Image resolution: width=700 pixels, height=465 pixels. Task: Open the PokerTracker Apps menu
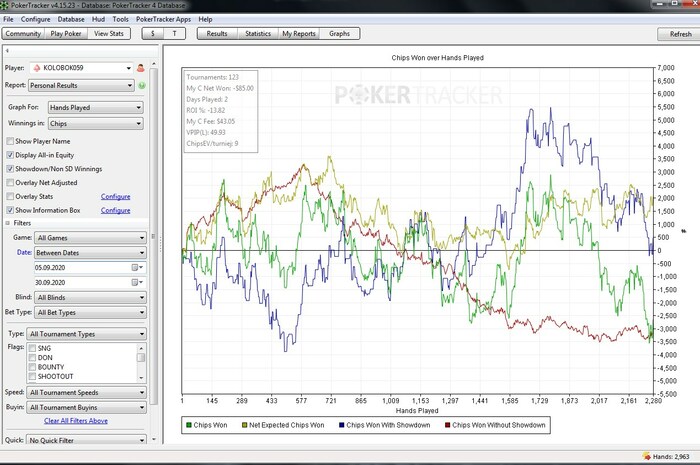click(162, 19)
